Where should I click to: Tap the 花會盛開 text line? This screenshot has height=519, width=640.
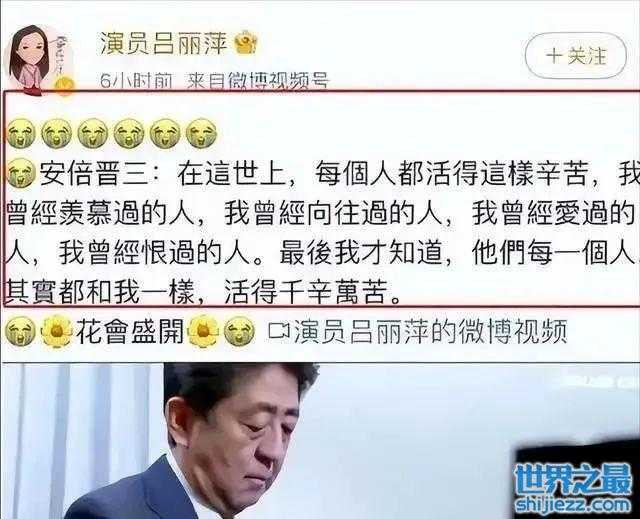(x=130, y=331)
